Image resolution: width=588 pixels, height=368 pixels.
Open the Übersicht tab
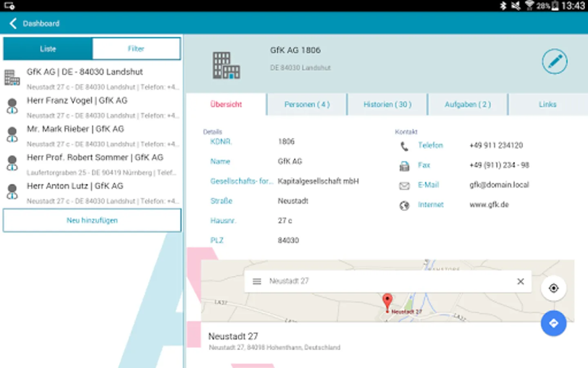click(x=226, y=104)
